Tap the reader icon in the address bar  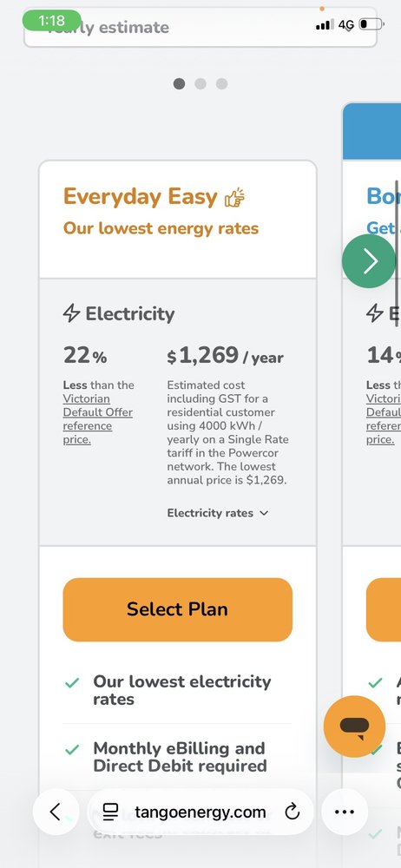pyautogui.click(x=111, y=812)
